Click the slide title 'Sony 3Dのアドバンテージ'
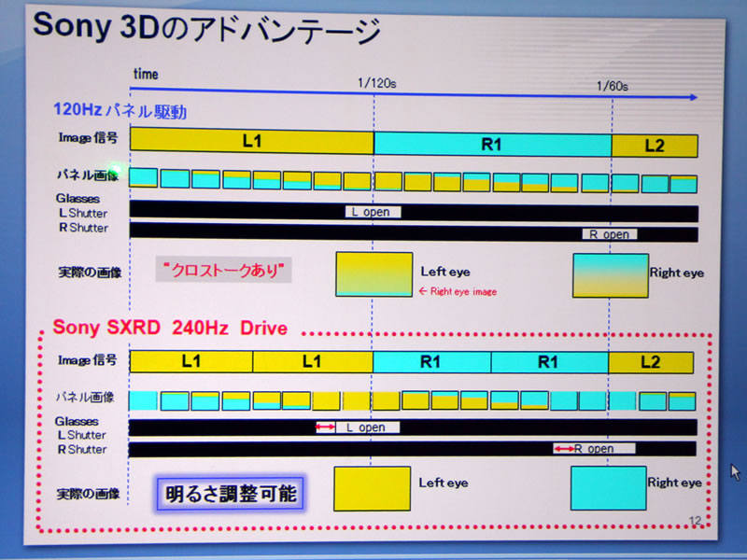 pos(207,28)
